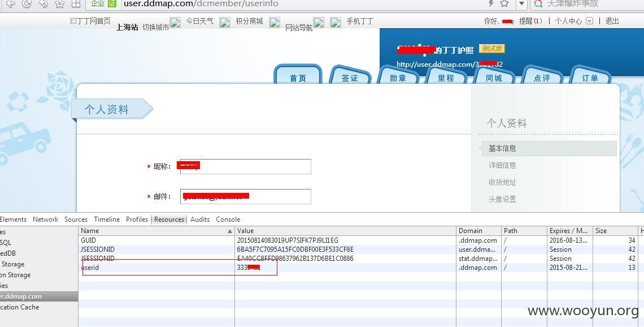This screenshot has width=644, height=327.
Task: Click the 上海站 city label
Action: (127, 27)
